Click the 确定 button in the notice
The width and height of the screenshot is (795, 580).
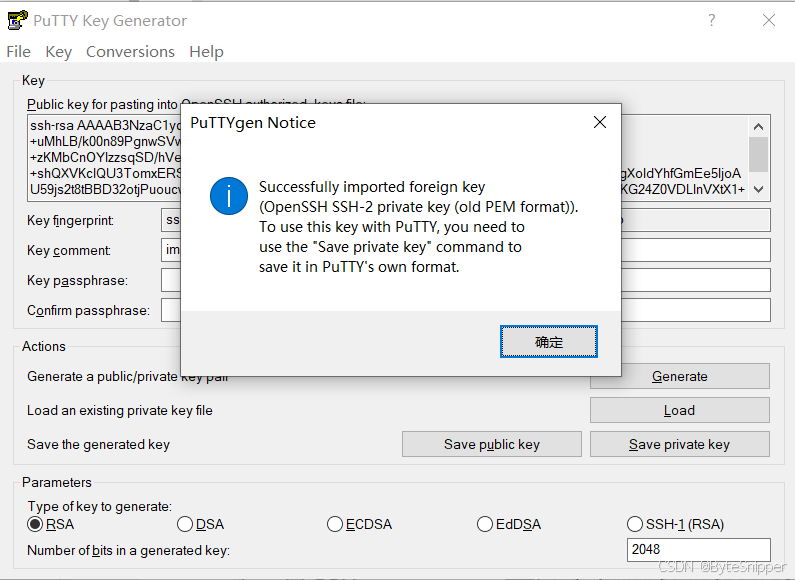(x=549, y=342)
